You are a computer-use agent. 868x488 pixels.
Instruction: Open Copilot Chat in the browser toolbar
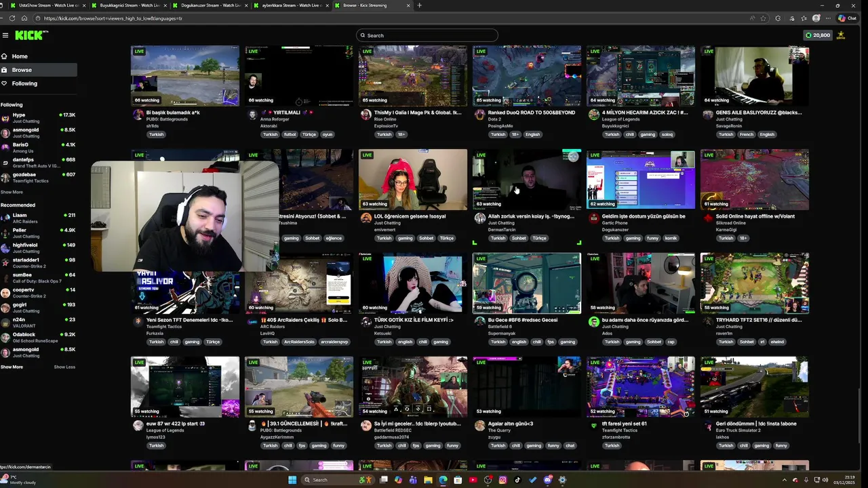coord(846,18)
